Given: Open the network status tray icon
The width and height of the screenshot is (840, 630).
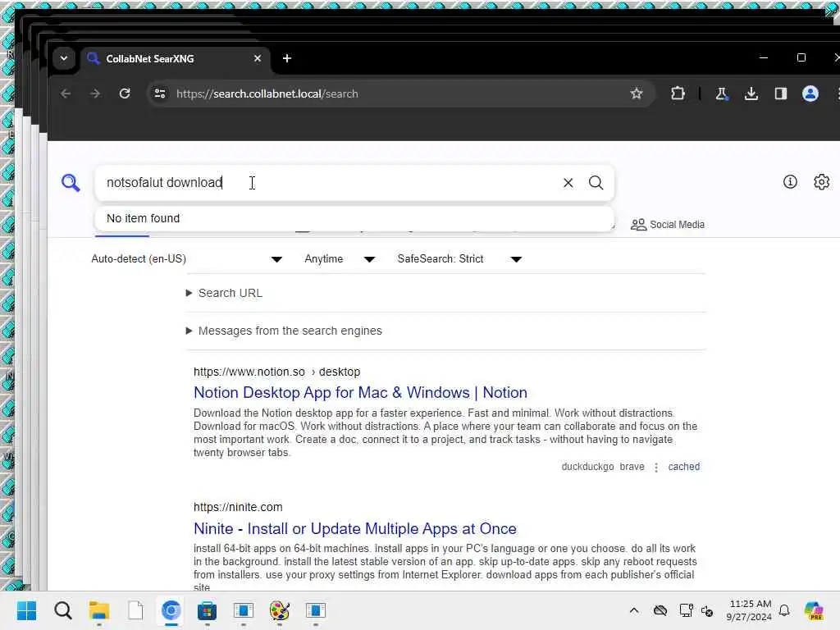Looking at the screenshot, I should pos(687,610).
